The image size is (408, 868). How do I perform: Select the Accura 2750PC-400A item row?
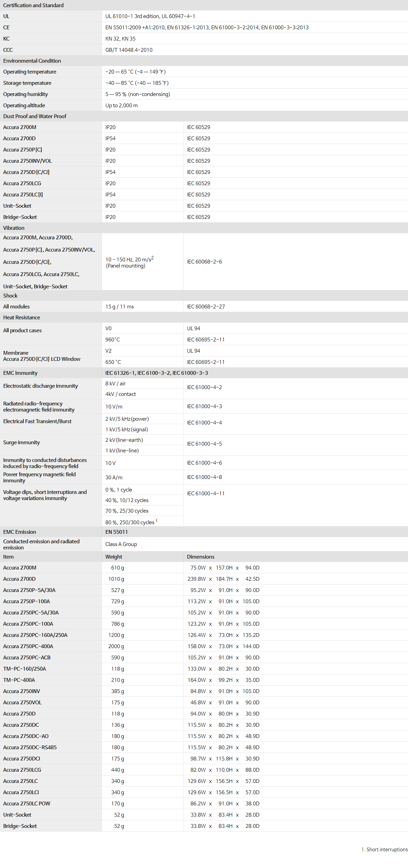pos(28,646)
